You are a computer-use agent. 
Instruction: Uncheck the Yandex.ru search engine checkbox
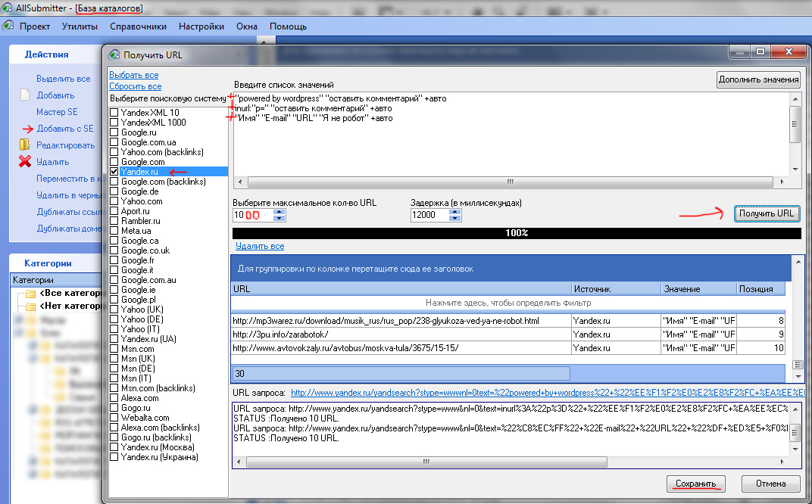[x=114, y=172]
